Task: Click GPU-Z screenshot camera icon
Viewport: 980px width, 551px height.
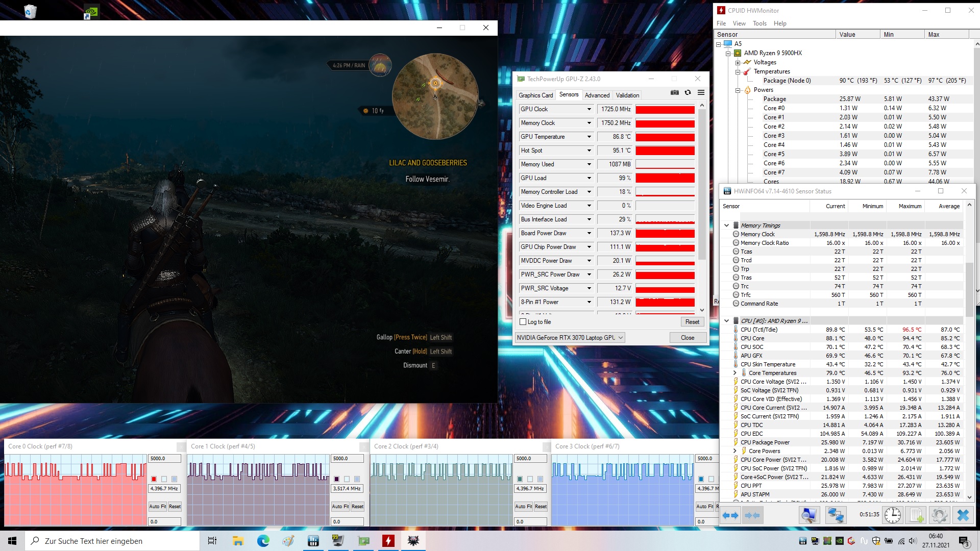Action: 674,92
